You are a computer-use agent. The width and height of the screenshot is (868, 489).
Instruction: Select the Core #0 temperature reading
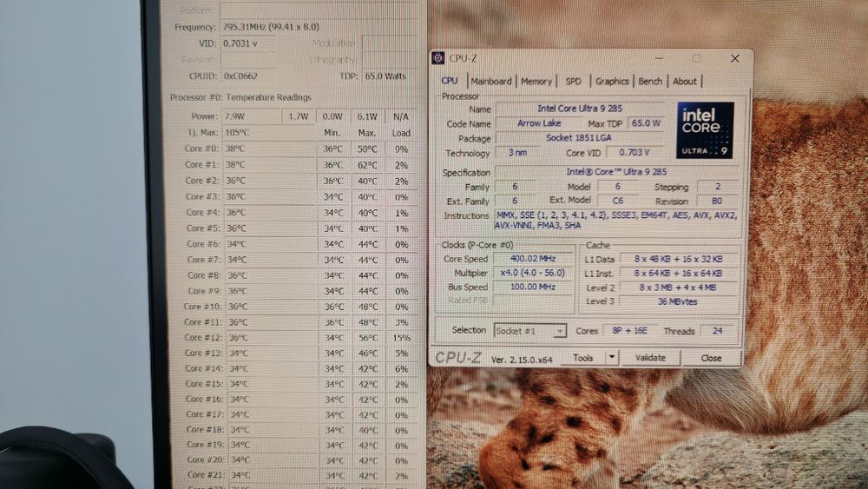click(x=235, y=149)
